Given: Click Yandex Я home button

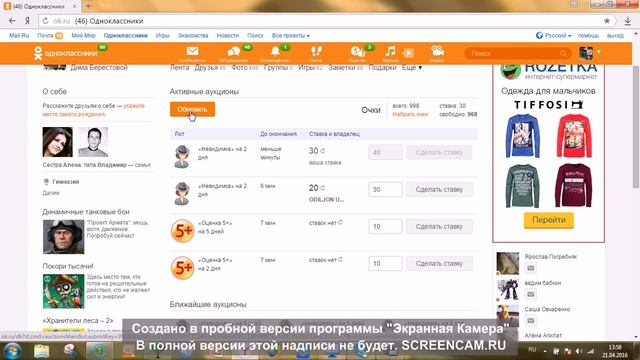Looking at the screenshot, I should click(27, 21).
